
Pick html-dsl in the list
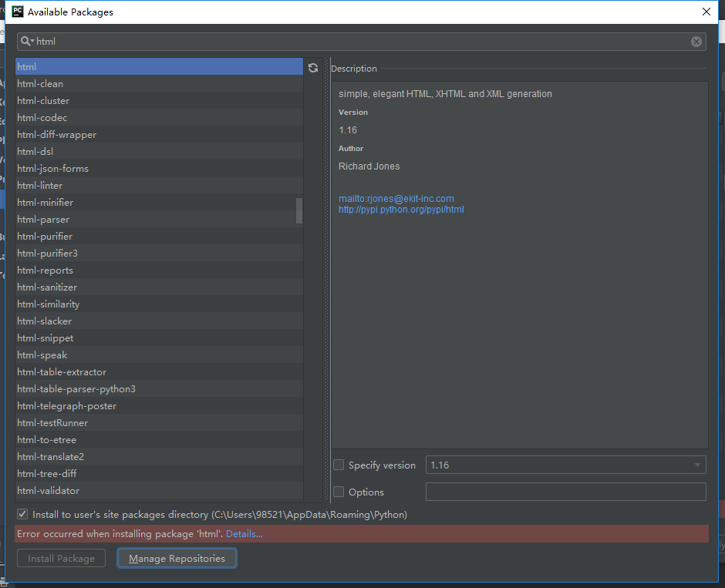click(159, 152)
